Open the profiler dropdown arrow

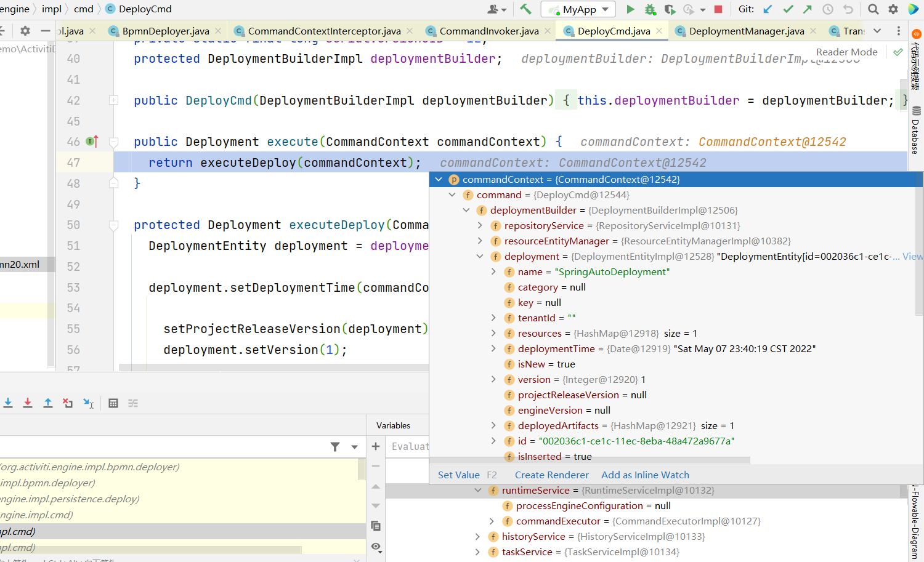tap(702, 9)
